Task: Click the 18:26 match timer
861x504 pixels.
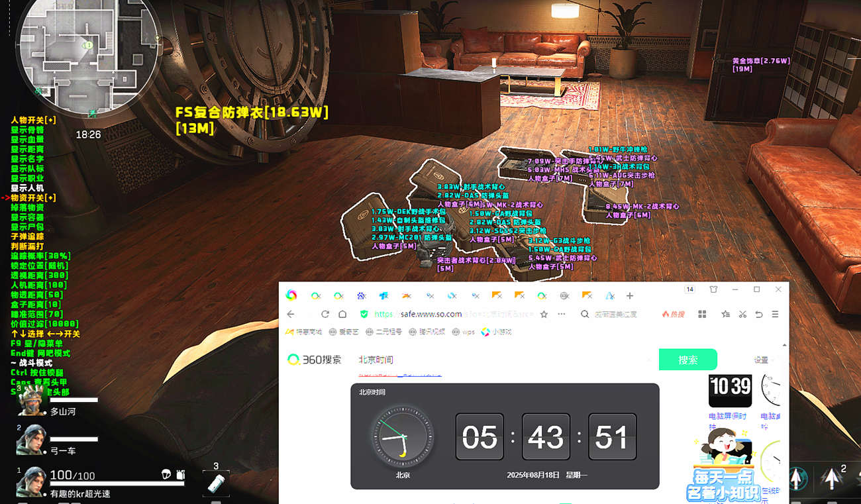Action: tap(88, 134)
